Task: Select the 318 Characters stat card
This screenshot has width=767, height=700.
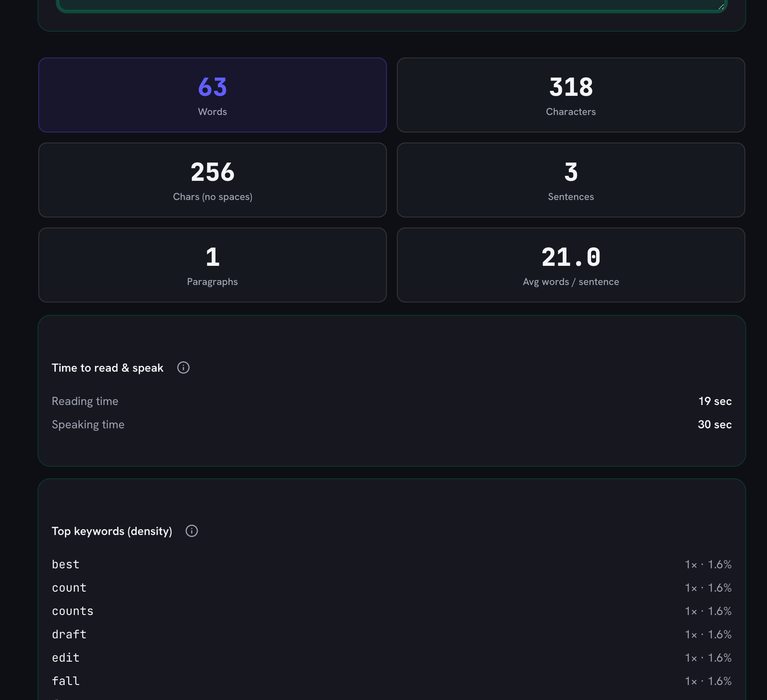Action: coord(571,95)
